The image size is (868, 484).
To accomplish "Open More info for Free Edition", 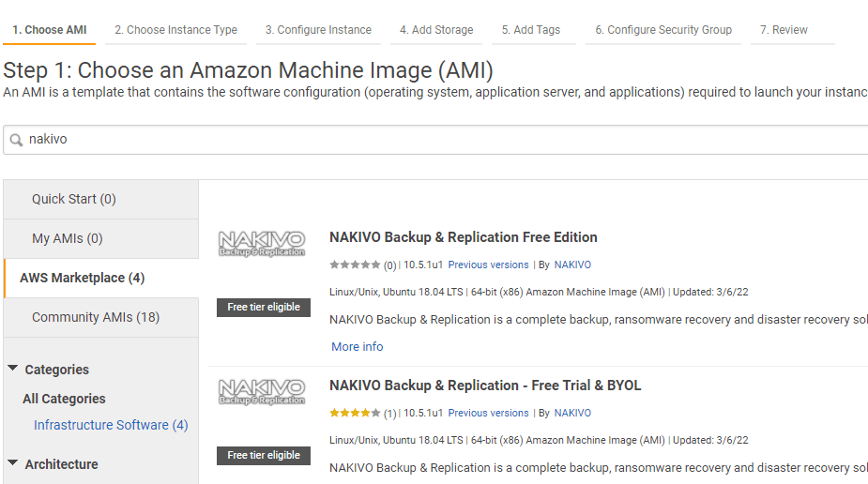I will (358, 347).
